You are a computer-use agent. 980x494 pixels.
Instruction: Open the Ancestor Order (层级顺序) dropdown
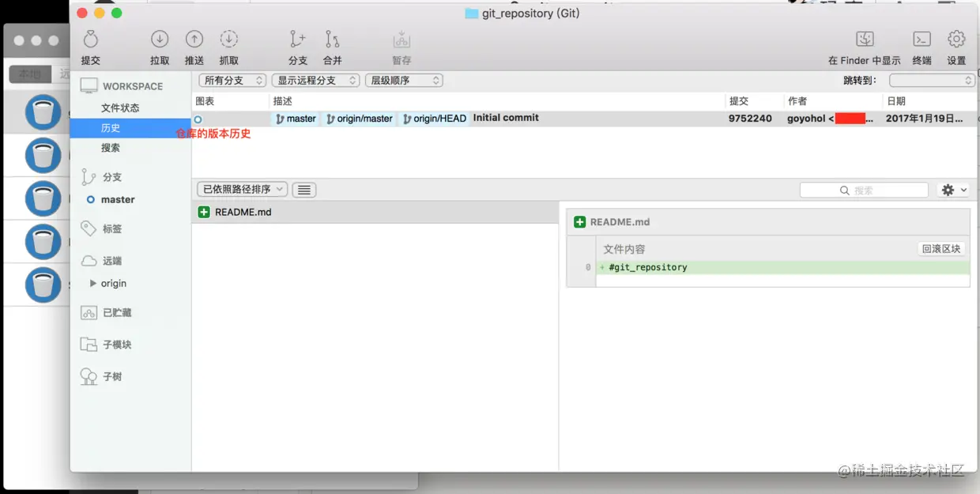point(404,81)
